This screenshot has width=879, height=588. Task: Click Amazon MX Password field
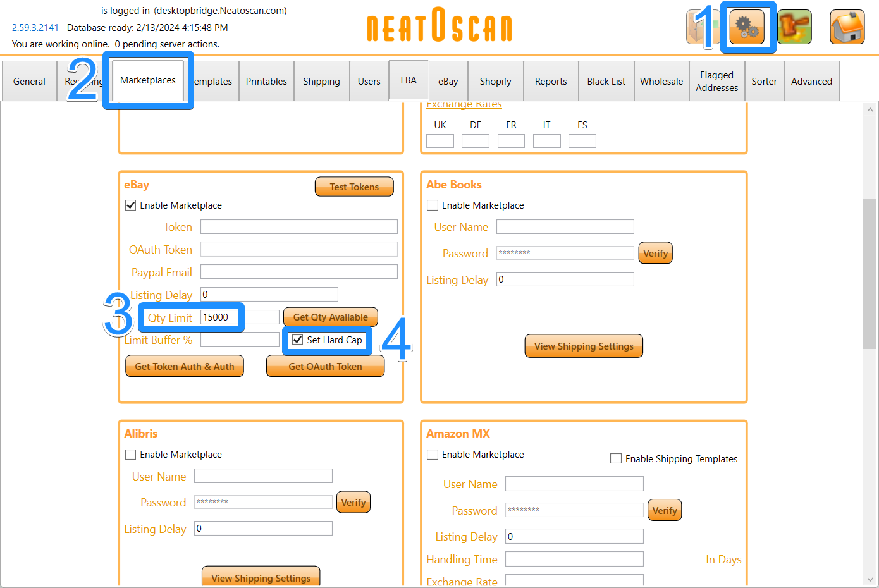[574, 510]
